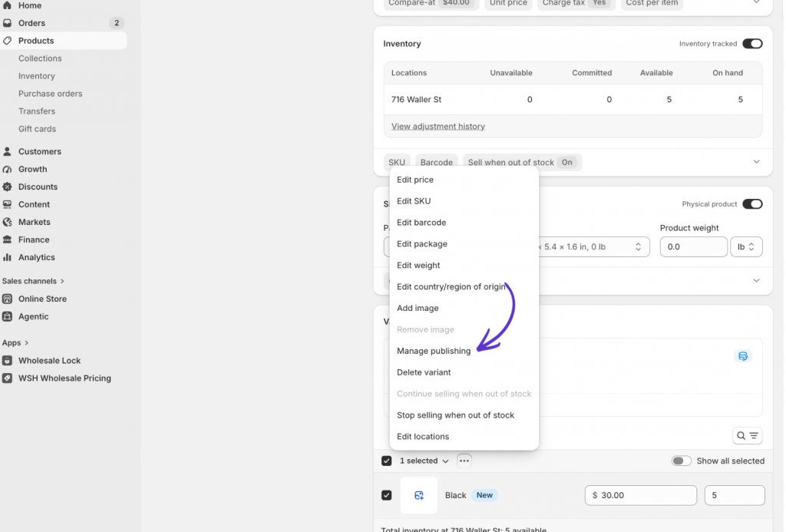Click the Compare-at $40.00 chip
Viewport: 786px width, 532px height.
pos(431,3)
